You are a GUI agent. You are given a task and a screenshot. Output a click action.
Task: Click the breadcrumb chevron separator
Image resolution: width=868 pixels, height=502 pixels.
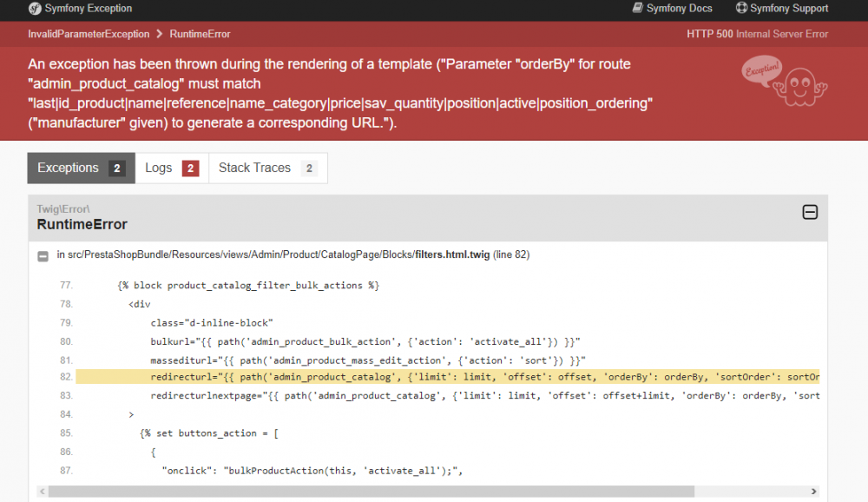pos(159,34)
